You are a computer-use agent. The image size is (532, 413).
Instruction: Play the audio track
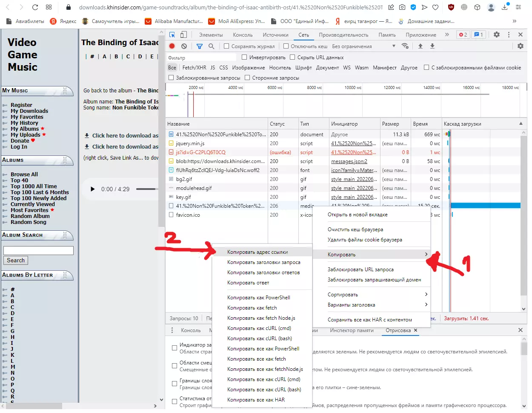[92, 189]
